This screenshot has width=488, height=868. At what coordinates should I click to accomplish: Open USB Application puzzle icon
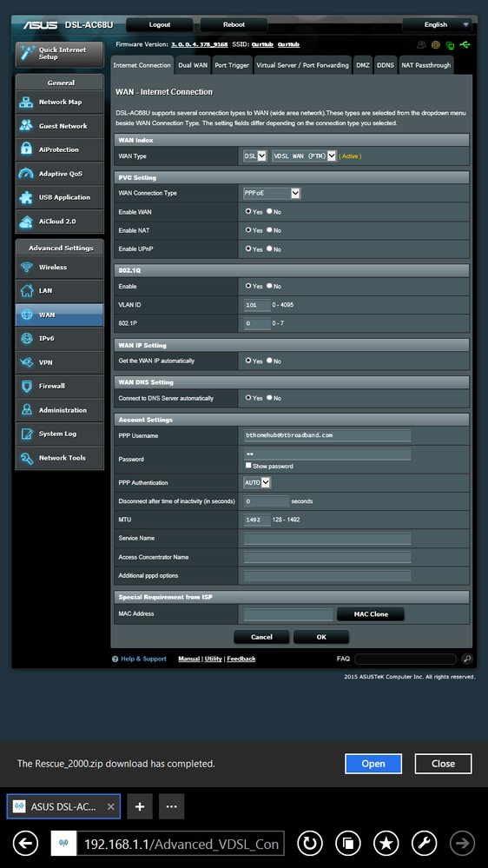26,197
